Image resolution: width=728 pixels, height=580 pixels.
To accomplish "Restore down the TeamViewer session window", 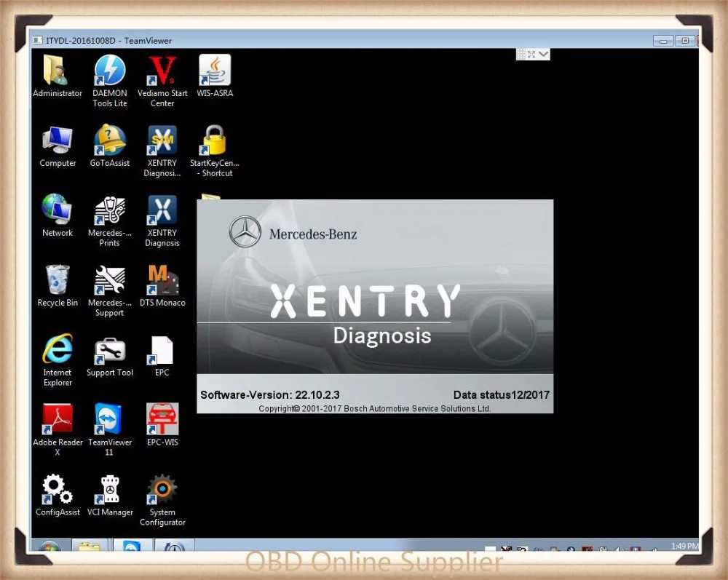I will pyautogui.click(x=685, y=41).
